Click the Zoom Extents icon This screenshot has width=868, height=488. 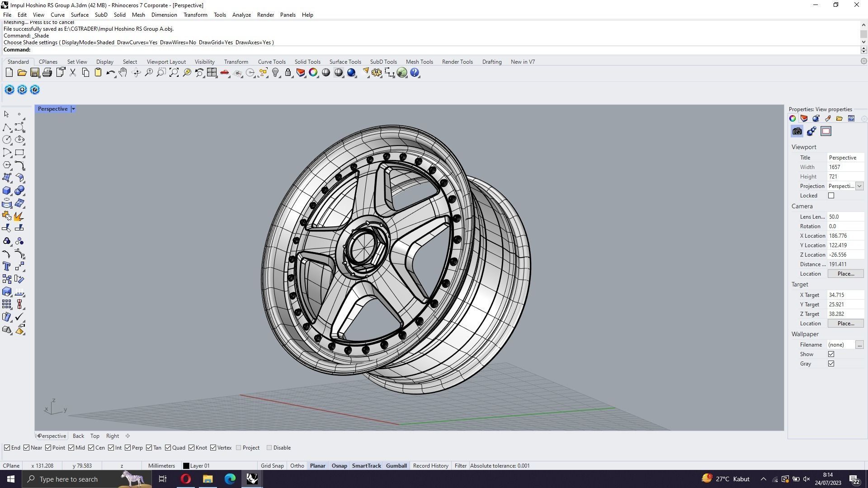tap(174, 73)
